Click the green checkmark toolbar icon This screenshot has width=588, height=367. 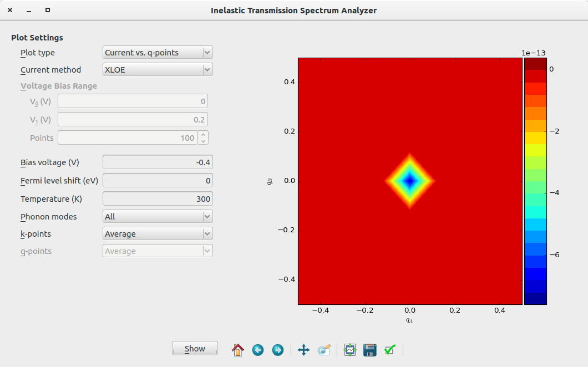(390, 350)
